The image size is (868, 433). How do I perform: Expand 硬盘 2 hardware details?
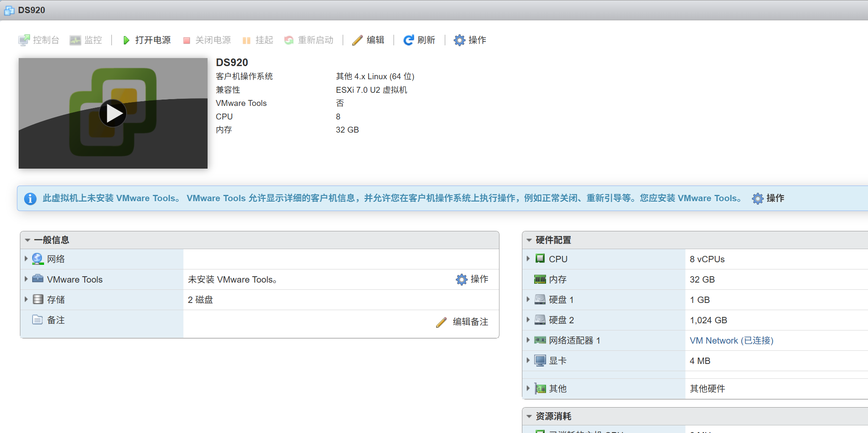[528, 320]
